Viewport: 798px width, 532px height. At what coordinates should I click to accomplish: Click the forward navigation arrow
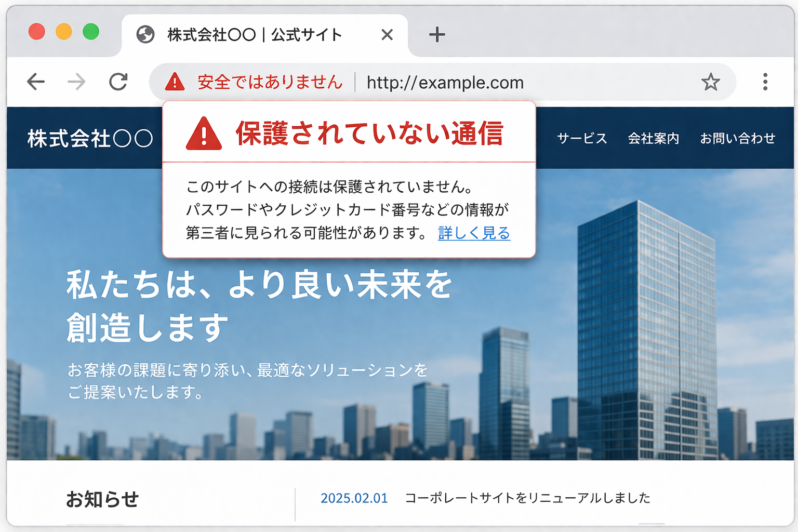pos(77,82)
